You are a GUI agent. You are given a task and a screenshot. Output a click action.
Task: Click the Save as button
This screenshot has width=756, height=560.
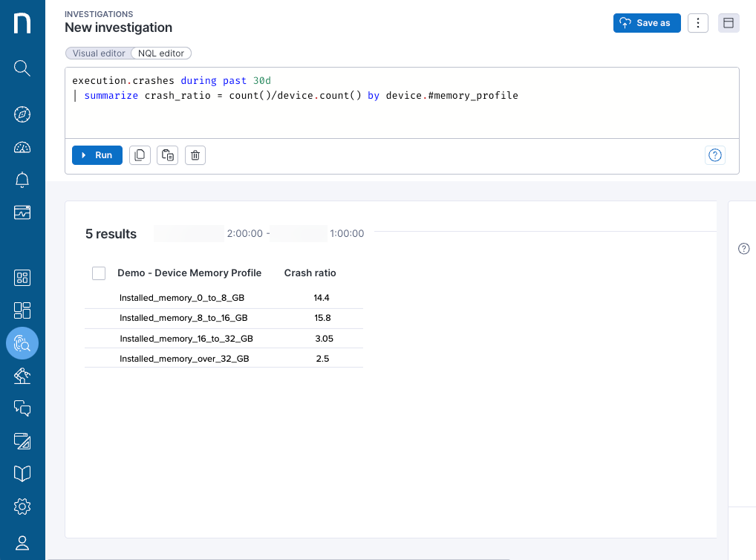pyautogui.click(x=645, y=23)
